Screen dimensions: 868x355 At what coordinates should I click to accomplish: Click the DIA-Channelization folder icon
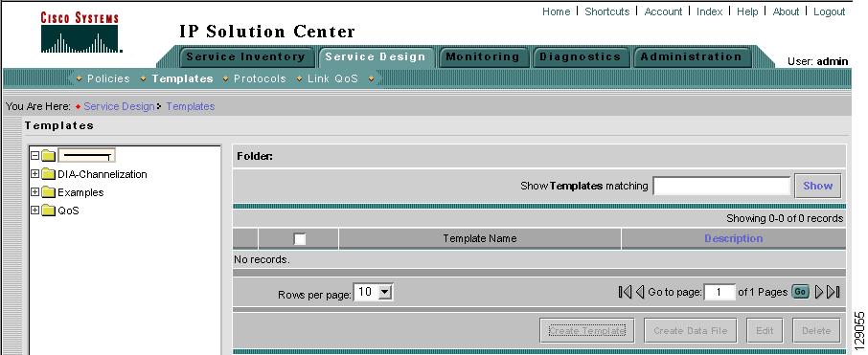point(49,175)
